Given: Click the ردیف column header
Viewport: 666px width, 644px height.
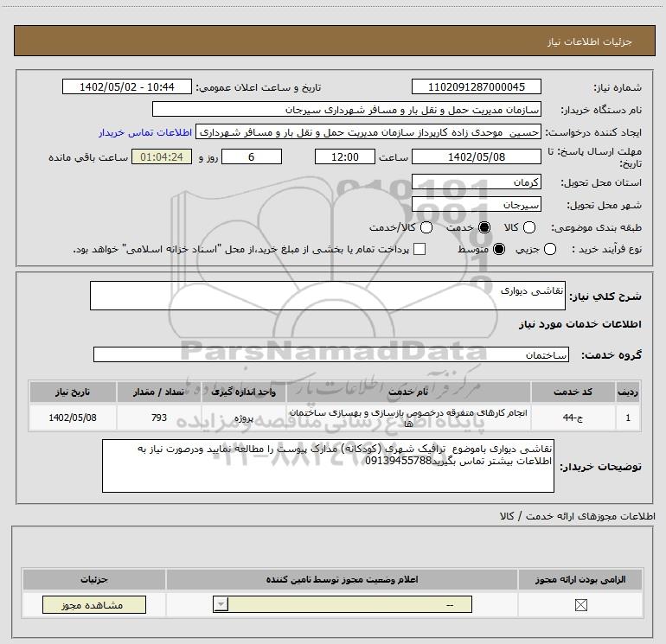Looking at the screenshot, I should (628, 392).
